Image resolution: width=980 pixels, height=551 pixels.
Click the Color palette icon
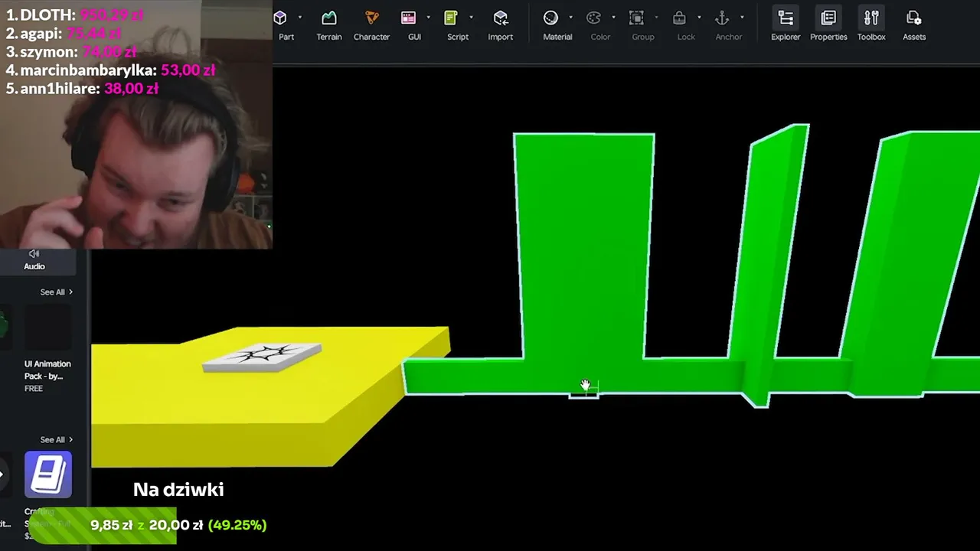[x=593, y=18]
